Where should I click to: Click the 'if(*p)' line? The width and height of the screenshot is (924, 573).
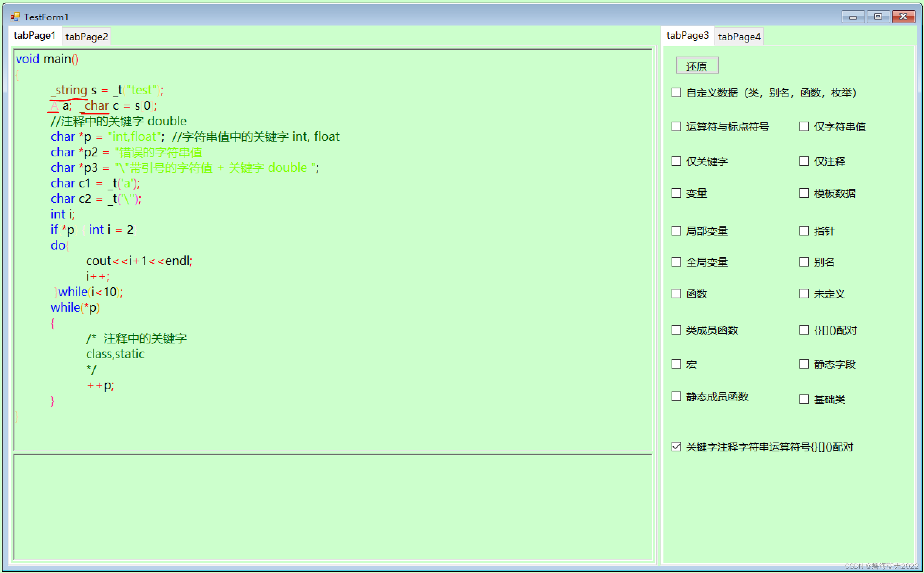click(x=94, y=230)
